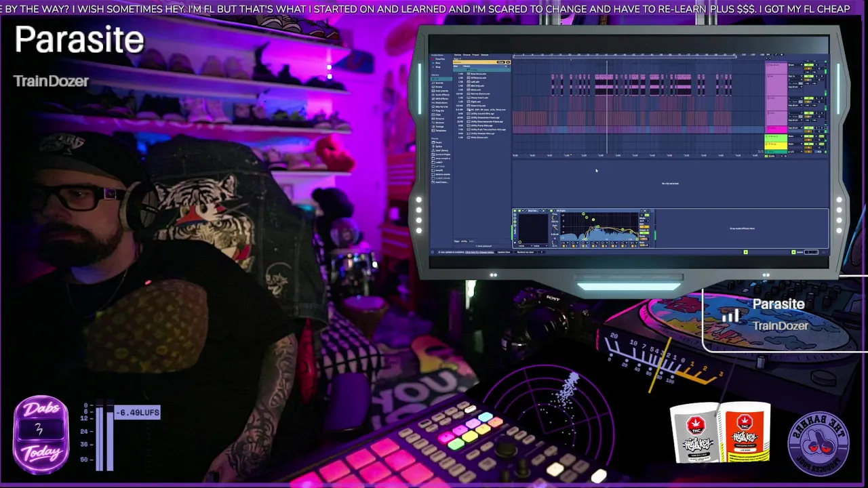Open the Drum chooser on top drum track

click(795, 65)
